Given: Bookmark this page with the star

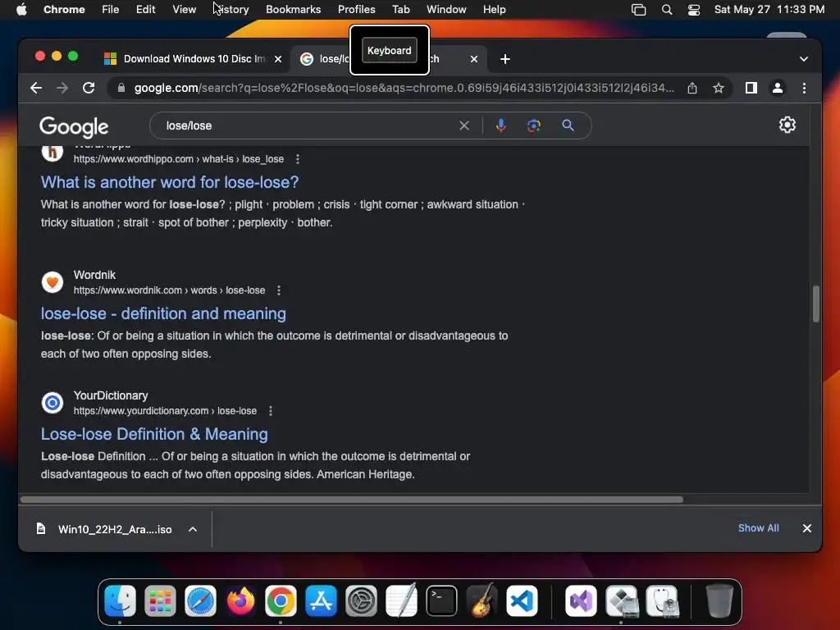Looking at the screenshot, I should pos(719,88).
